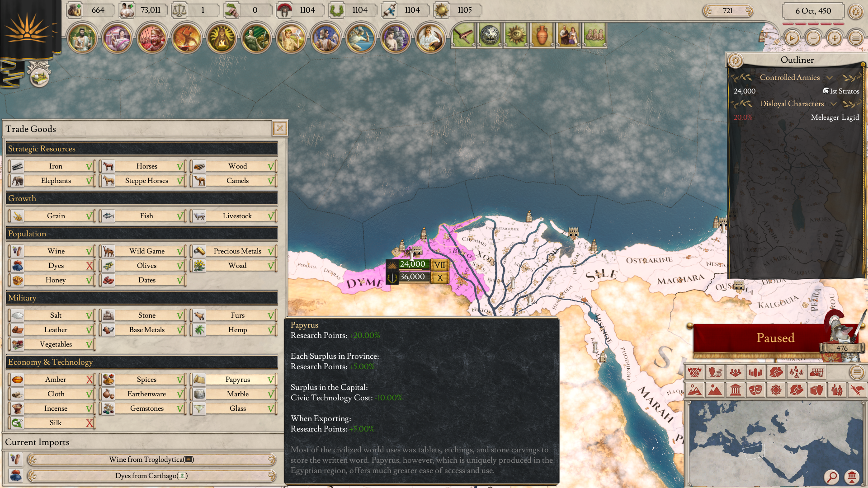The height and width of the screenshot is (488, 868).
Task: Click the stability scales icon
Action: [x=179, y=10]
